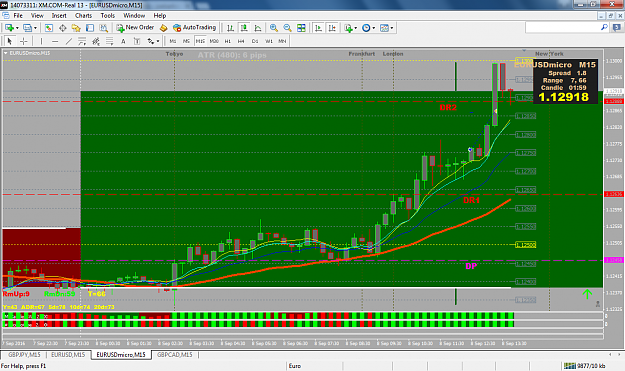Click inside the search input field
This screenshot has width=625, height=371.
(562, 27)
